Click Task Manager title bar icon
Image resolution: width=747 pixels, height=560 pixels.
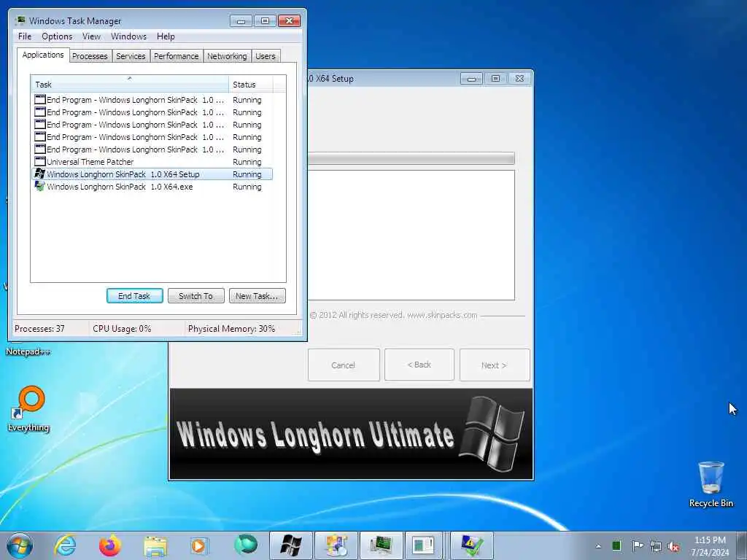(20, 20)
